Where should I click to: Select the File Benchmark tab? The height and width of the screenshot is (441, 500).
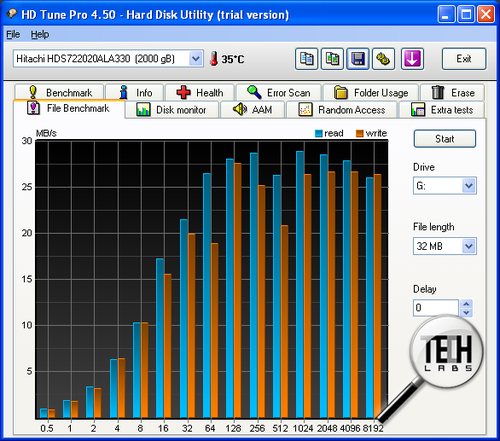click(x=69, y=108)
